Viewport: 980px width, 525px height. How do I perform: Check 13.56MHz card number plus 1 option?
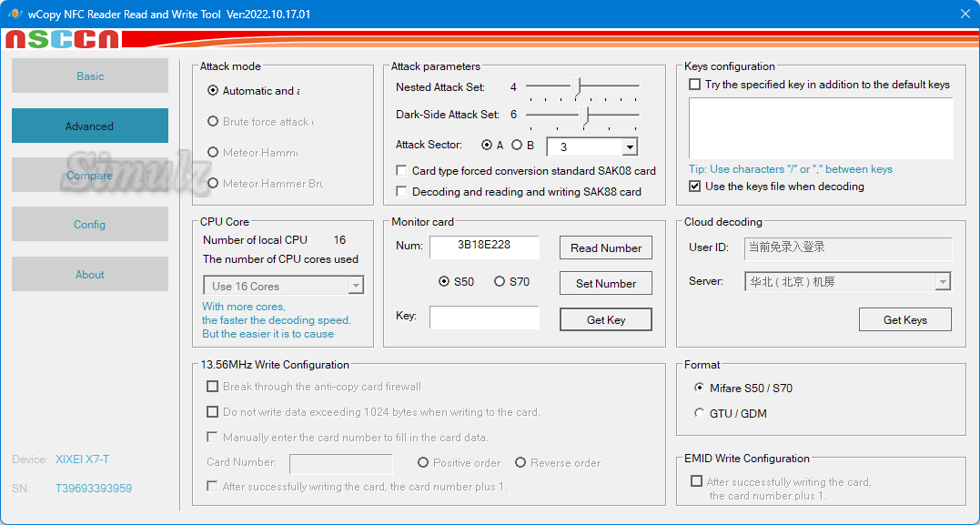tap(213, 486)
